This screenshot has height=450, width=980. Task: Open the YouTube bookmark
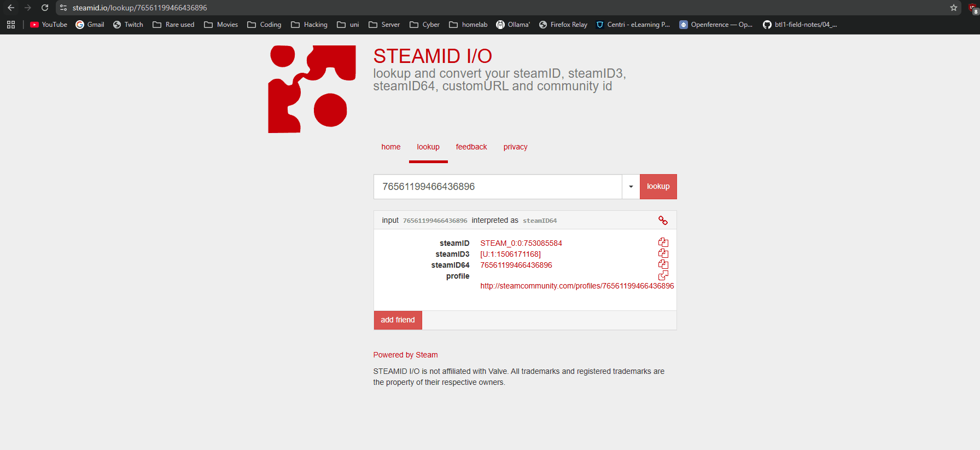coord(49,25)
